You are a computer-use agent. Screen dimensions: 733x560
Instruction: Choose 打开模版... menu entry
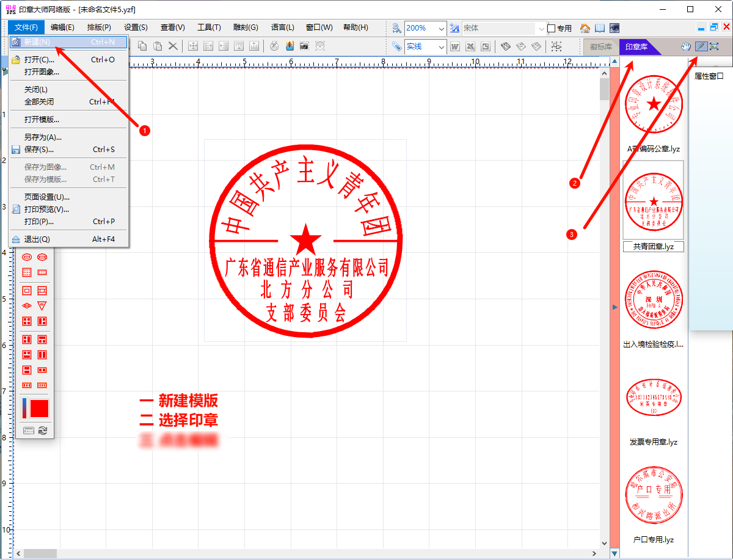[68, 120]
